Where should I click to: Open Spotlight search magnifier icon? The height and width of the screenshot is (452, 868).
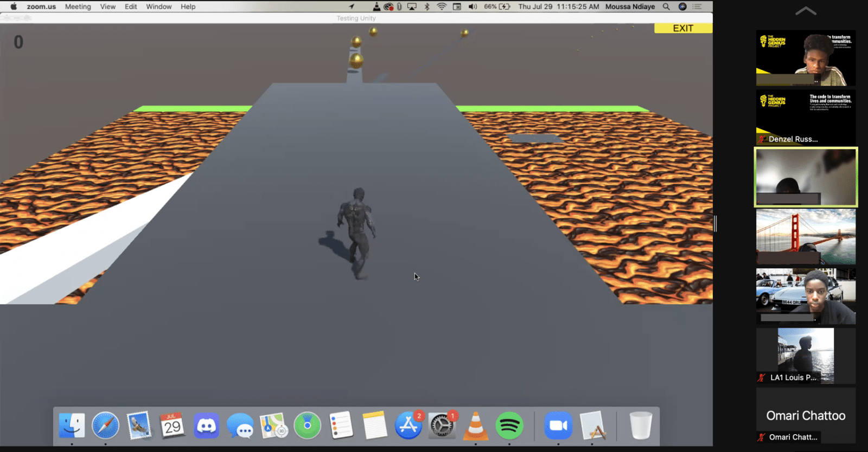click(x=666, y=7)
